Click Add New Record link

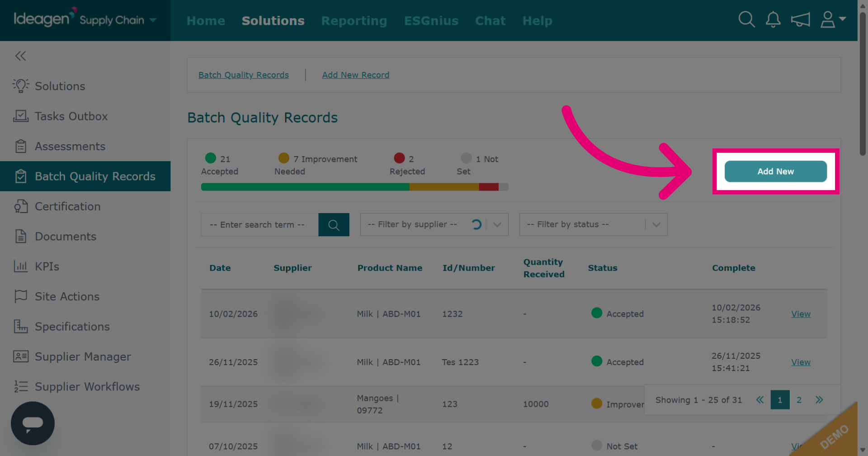point(356,75)
